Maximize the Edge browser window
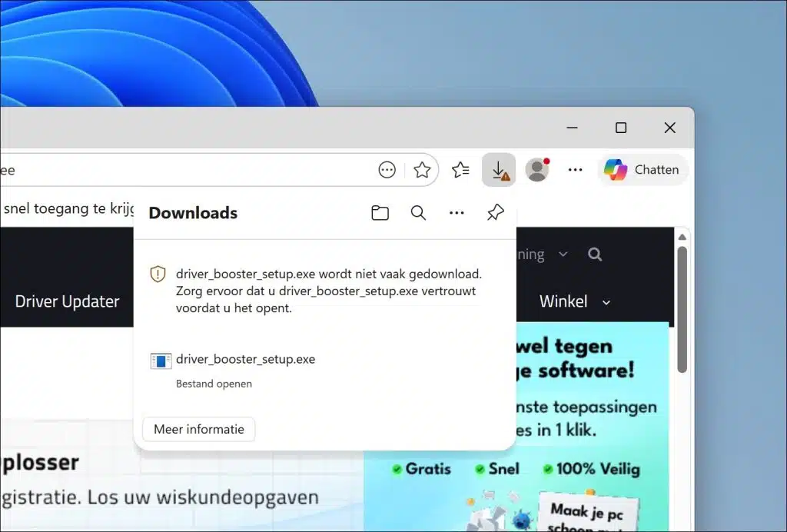This screenshot has height=532, width=787. click(x=621, y=128)
